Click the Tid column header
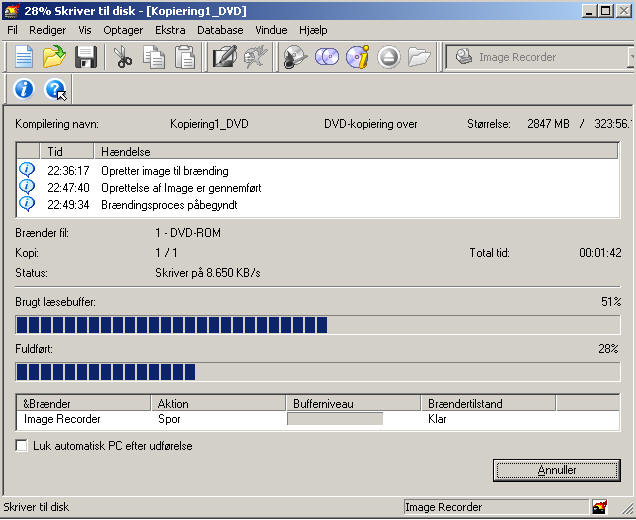636x520 pixels. point(67,151)
